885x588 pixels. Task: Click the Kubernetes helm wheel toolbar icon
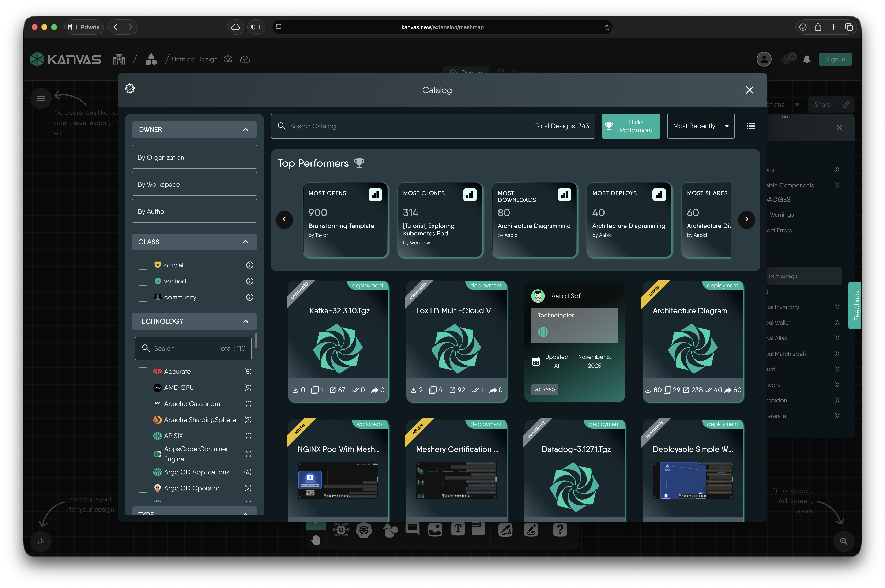363,530
